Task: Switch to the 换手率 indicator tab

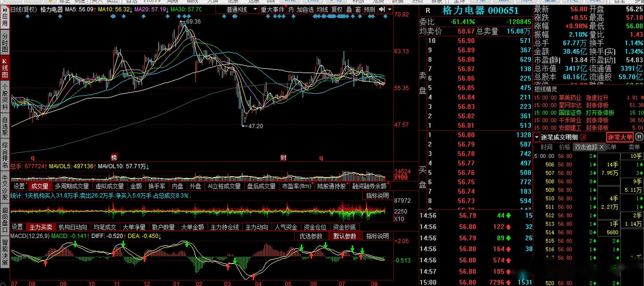Action: [x=156, y=186]
